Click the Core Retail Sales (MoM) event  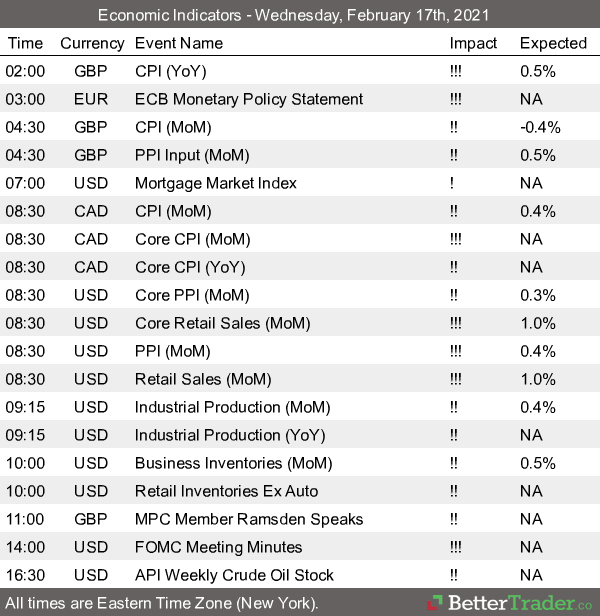pos(222,323)
